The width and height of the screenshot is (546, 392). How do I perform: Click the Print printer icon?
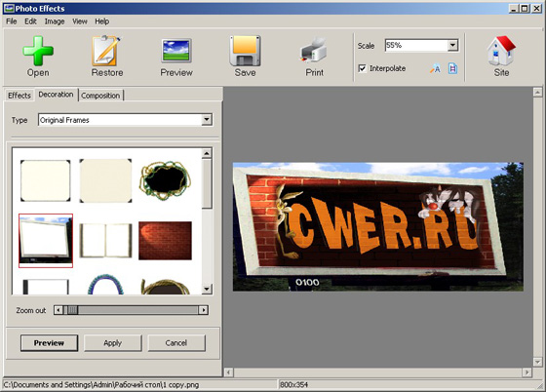coord(313,51)
